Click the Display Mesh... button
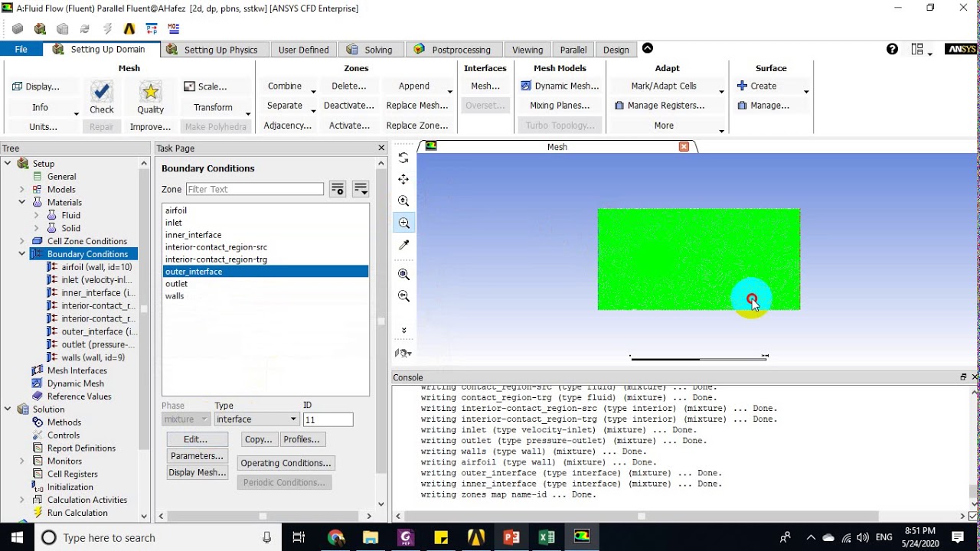Screen dimensions: 980x551 198,472
